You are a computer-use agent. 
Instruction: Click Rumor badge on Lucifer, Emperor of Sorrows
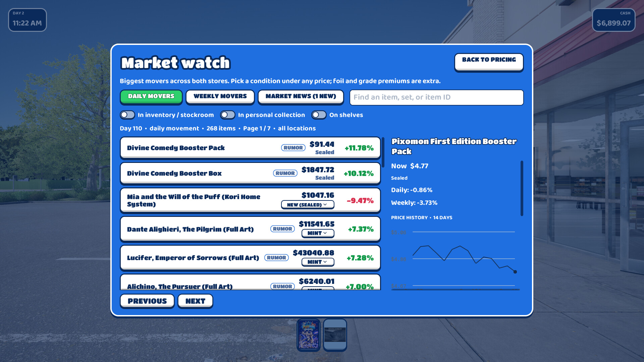(276, 258)
